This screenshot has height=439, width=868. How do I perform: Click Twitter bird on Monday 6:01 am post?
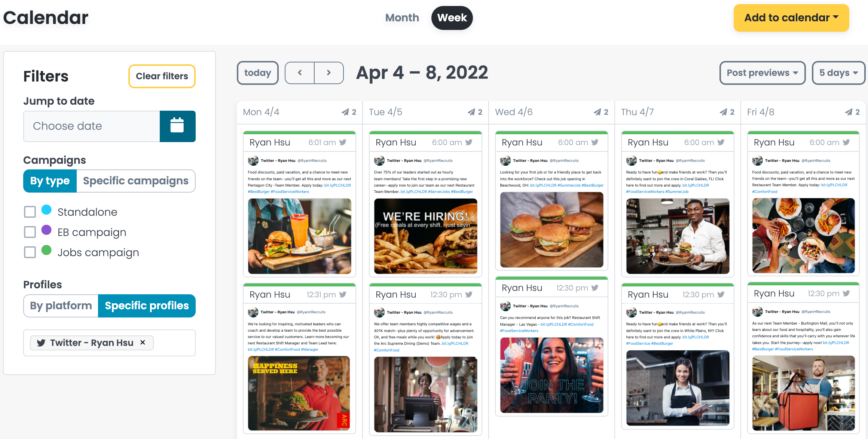(x=343, y=142)
